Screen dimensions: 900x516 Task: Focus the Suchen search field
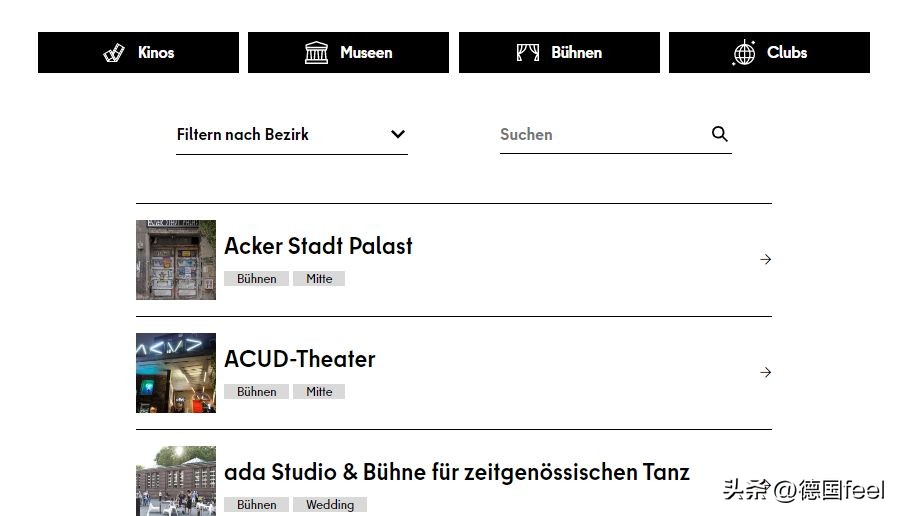(x=600, y=135)
